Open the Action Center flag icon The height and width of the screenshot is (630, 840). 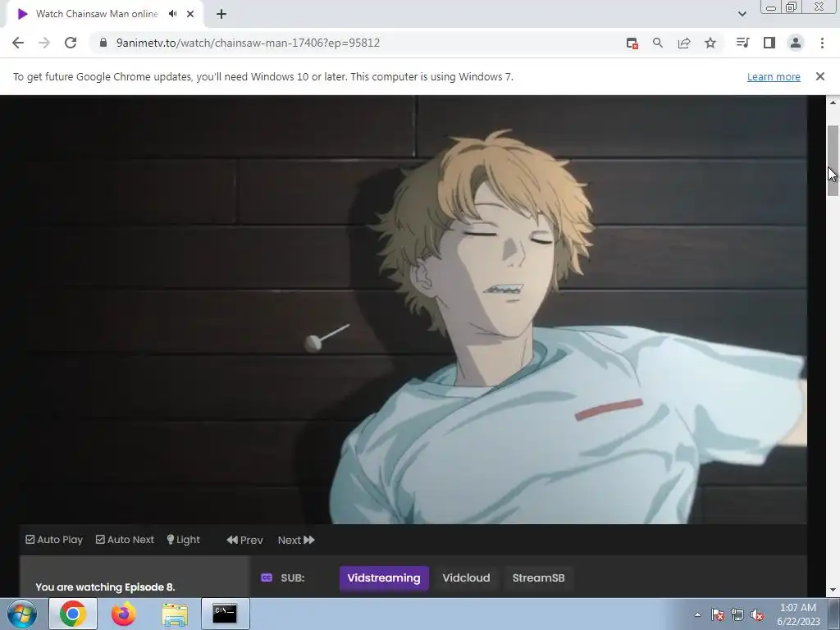[x=718, y=614]
